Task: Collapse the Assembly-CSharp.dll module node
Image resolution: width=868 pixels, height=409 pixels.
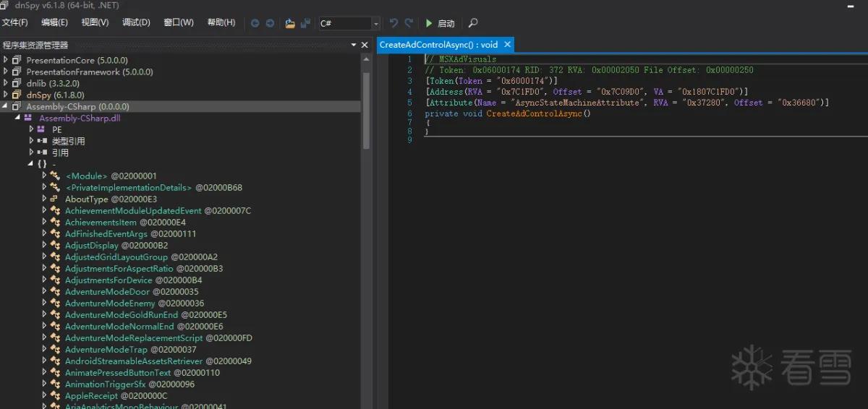Action: click(17, 118)
